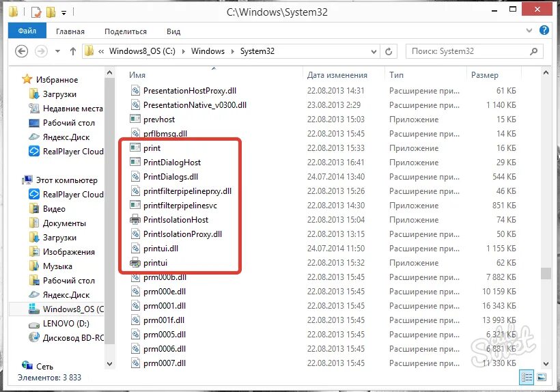Viewport: 560px width, 392px height.
Task: Switch to details view layout button
Action: pos(527,377)
